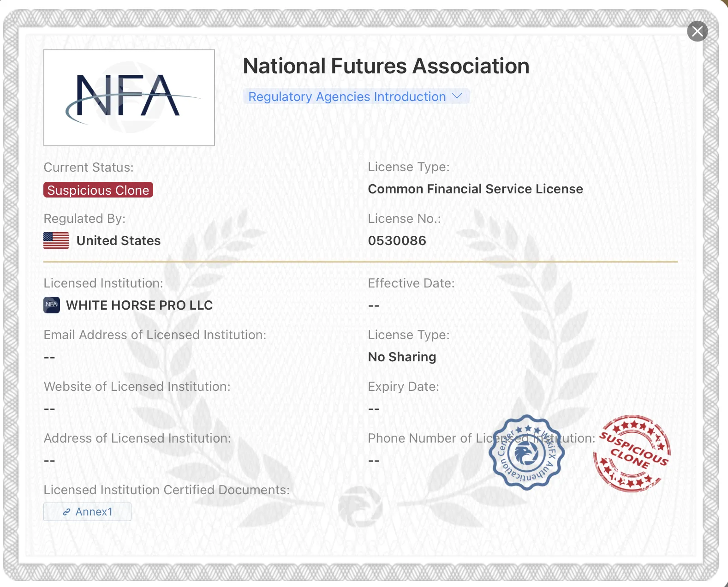Click Licensed Institution Certified Documents label
This screenshot has width=728, height=587.
tap(167, 490)
